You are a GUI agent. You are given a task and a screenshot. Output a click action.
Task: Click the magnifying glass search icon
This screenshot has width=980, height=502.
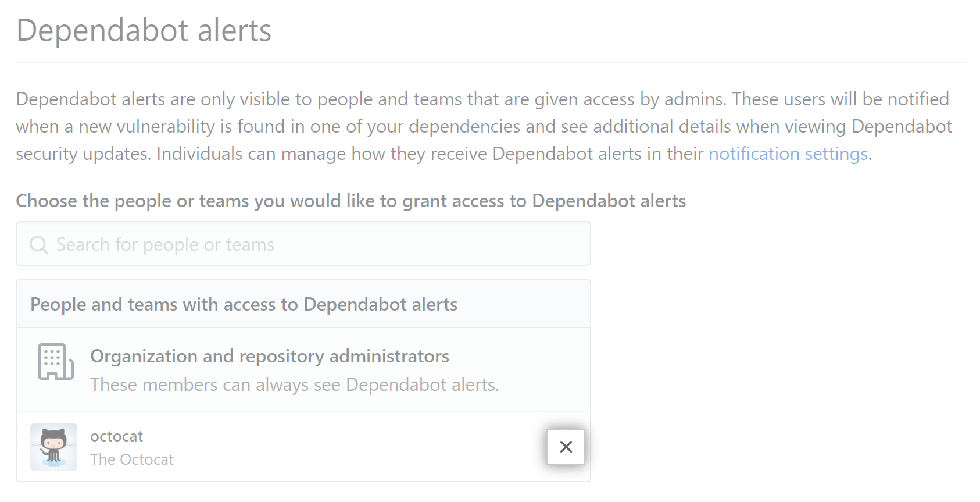(38, 244)
